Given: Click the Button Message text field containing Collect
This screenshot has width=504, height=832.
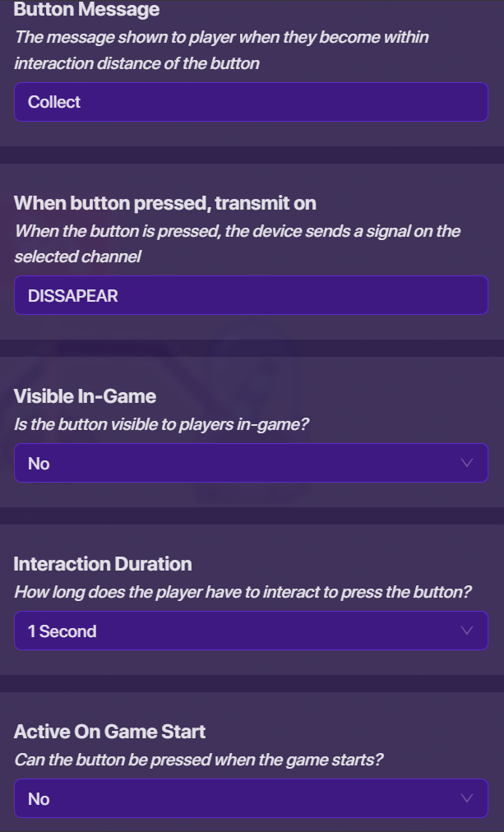Looking at the screenshot, I should pyautogui.click(x=251, y=102).
